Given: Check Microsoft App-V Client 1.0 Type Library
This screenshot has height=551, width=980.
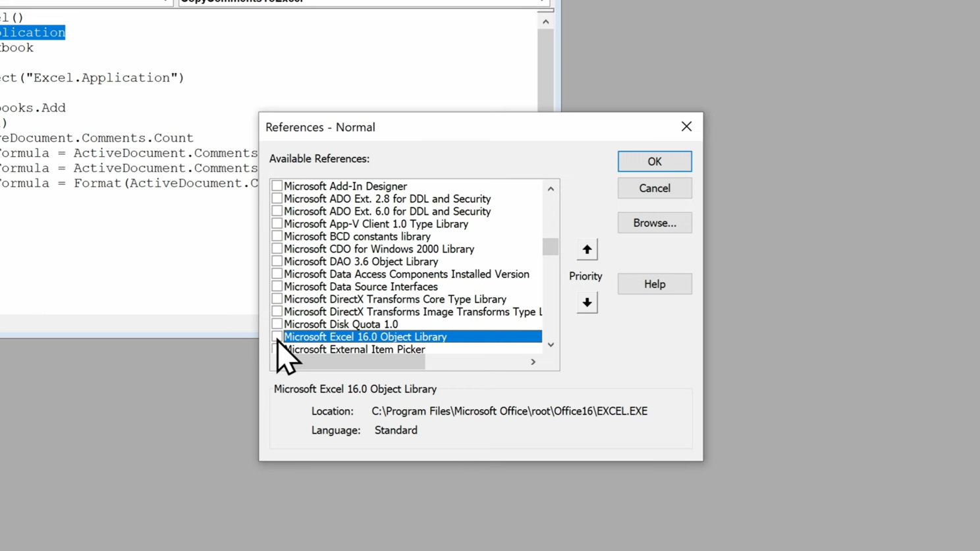Looking at the screenshot, I should (277, 224).
